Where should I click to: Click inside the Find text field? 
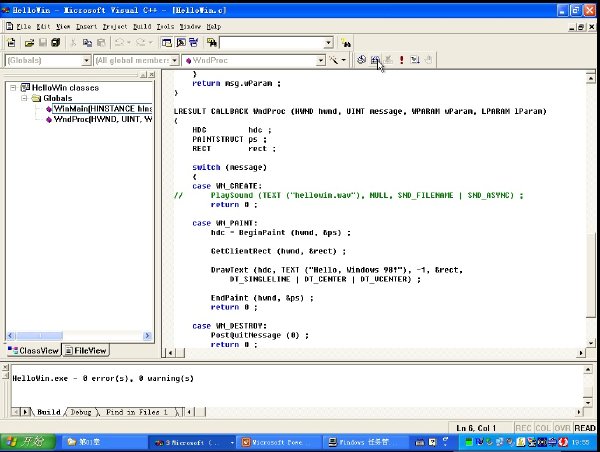(271, 43)
